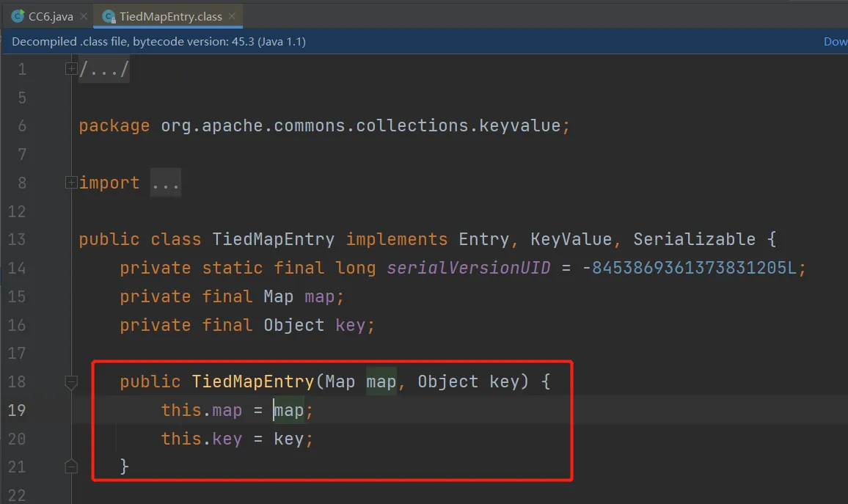This screenshot has width=848, height=504.
Task: Click line number 13 in the gutter
Action: pyautogui.click(x=17, y=239)
